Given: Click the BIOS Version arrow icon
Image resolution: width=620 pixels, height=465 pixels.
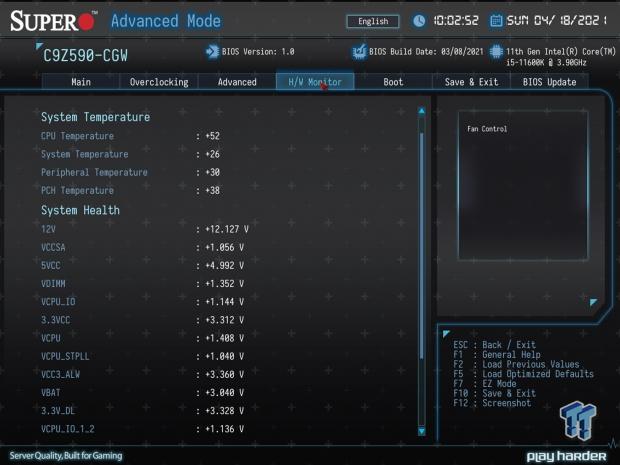Looking at the screenshot, I should point(212,52).
